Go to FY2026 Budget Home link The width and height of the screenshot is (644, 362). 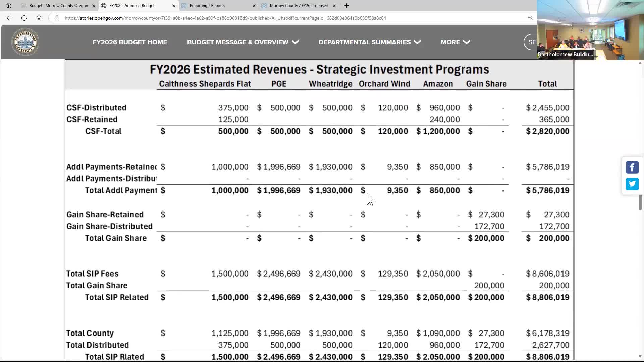(x=130, y=42)
